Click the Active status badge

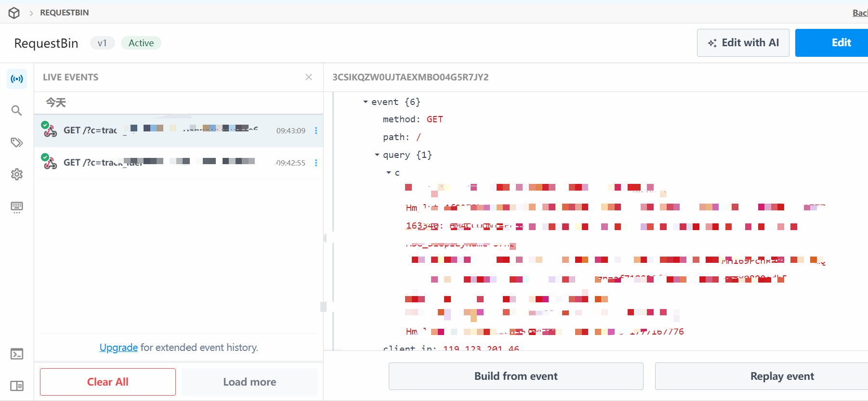click(x=141, y=43)
